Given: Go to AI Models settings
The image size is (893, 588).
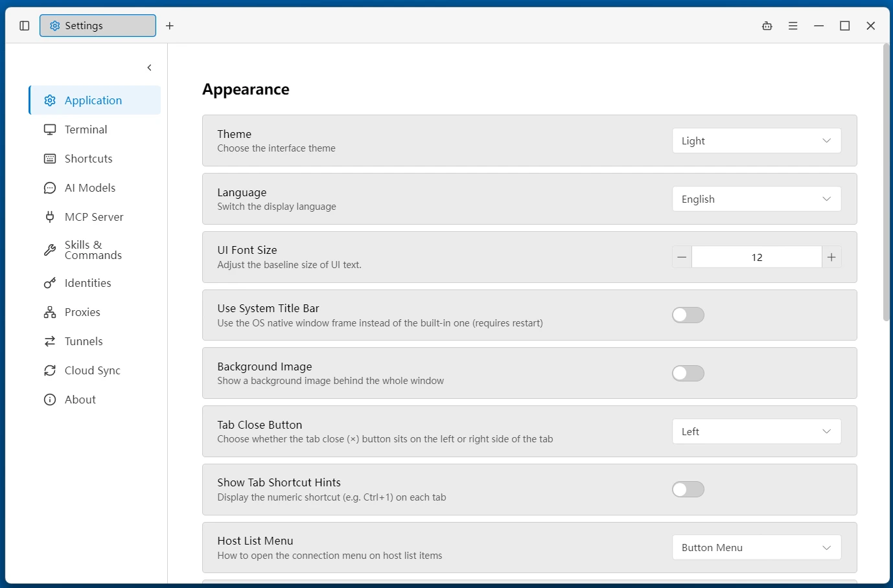Looking at the screenshot, I should coord(95,188).
